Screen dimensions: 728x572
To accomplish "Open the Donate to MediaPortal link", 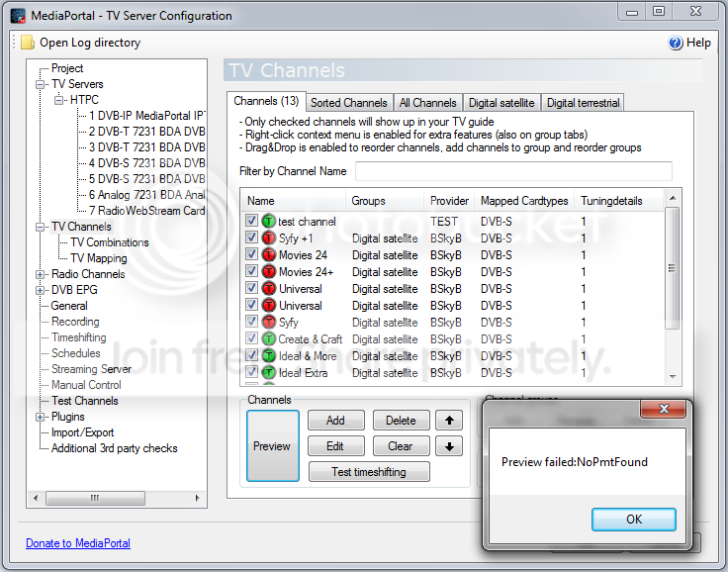I will (78, 543).
